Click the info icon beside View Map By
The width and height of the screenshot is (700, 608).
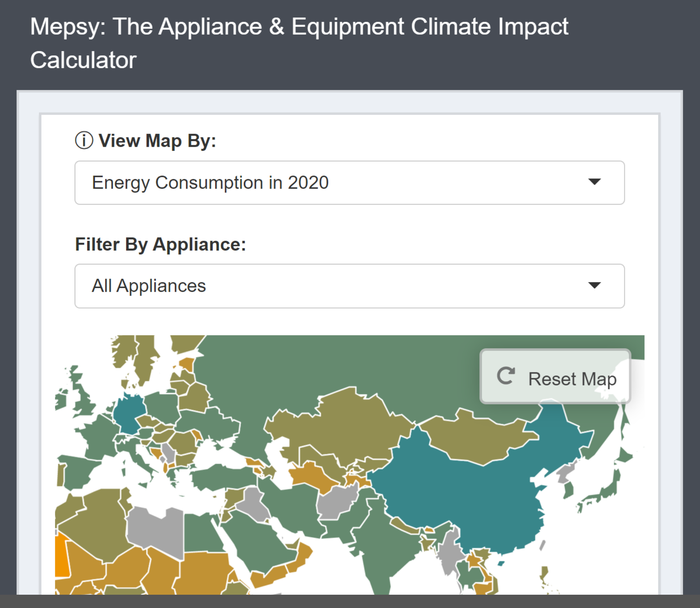(x=84, y=141)
